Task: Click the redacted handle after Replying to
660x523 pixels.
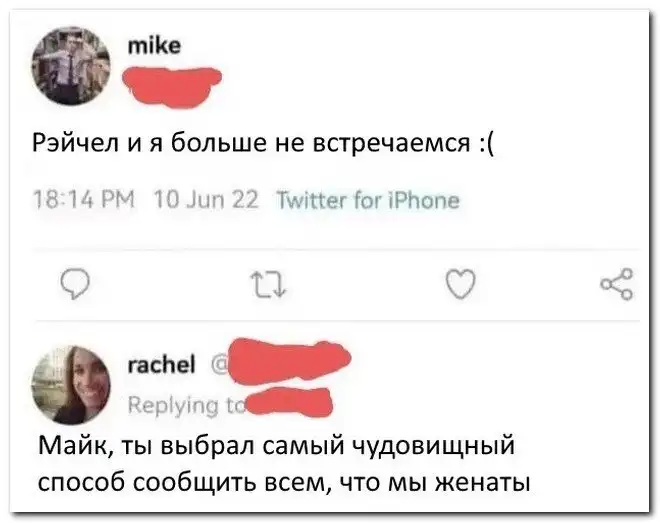Action: tap(288, 403)
